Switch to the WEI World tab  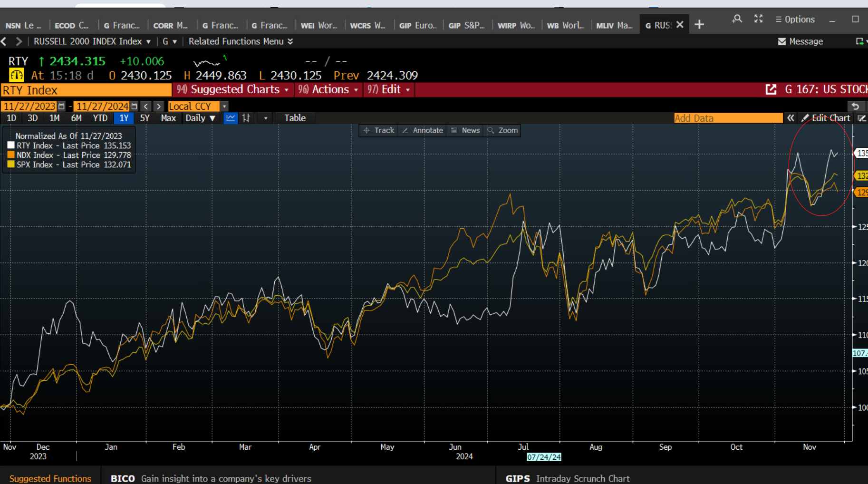(x=319, y=25)
